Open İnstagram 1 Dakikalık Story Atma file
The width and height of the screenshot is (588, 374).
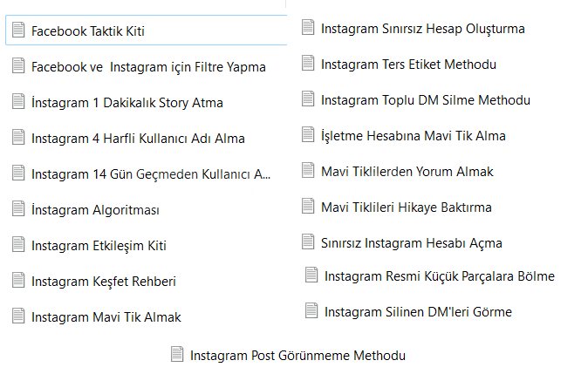coord(126,102)
